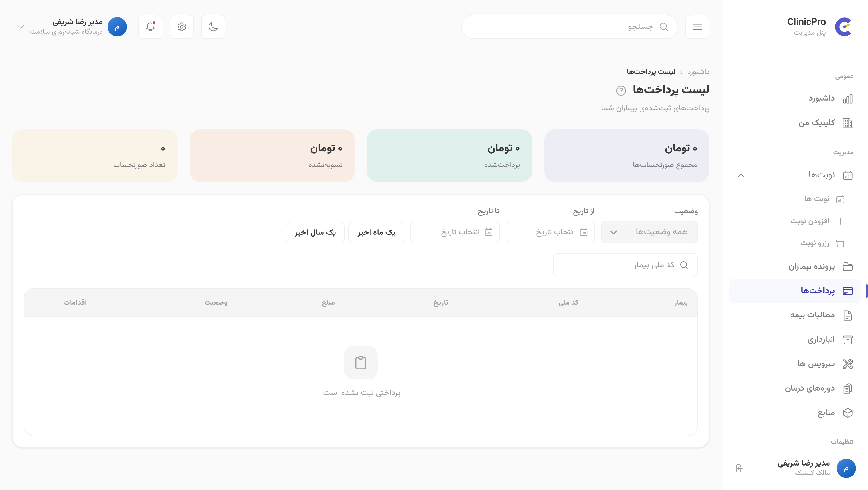
Task: Open the افزودن نوبت sub-menu entry
Action: pyautogui.click(x=810, y=221)
